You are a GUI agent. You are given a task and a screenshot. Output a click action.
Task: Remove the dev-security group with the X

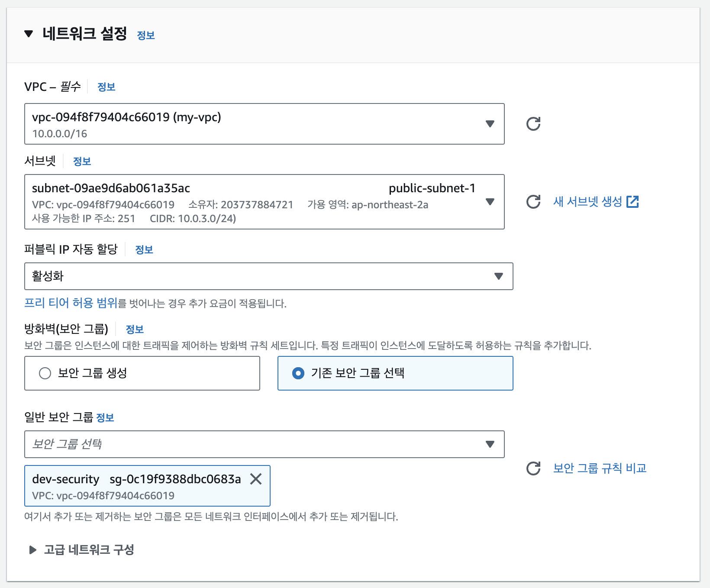(256, 479)
